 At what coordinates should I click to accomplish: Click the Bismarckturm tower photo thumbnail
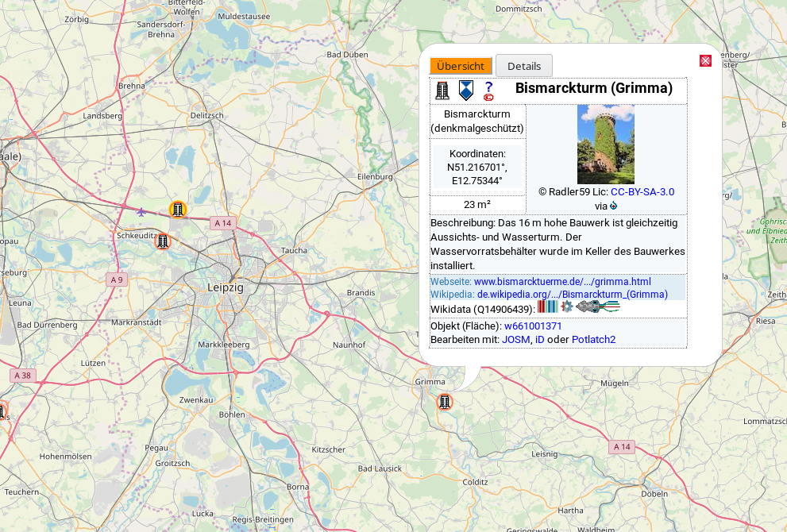pyautogui.click(x=605, y=145)
